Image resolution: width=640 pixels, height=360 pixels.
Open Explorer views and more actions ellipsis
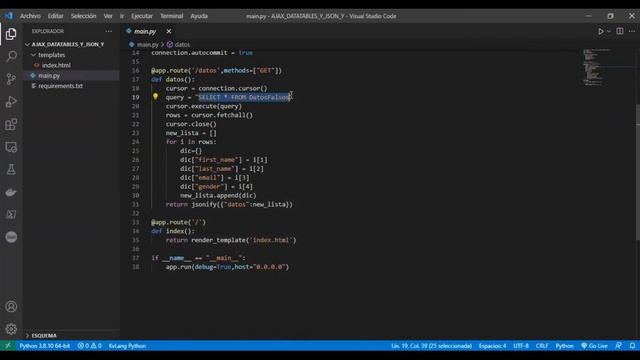pos(109,31)
